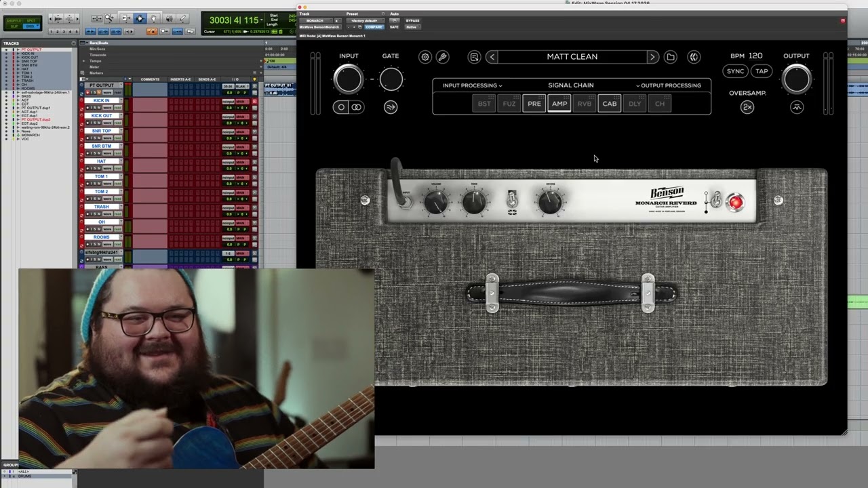Image resolution: width=868 pixels, height=488 pixels.
Task: Open the preset browser list icon
Action: (475, 57)
